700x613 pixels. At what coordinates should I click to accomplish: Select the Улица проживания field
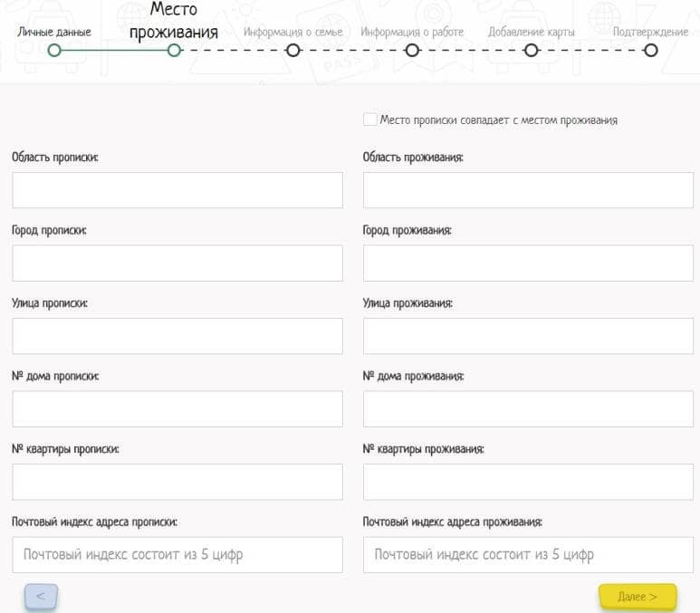[528, 336]
